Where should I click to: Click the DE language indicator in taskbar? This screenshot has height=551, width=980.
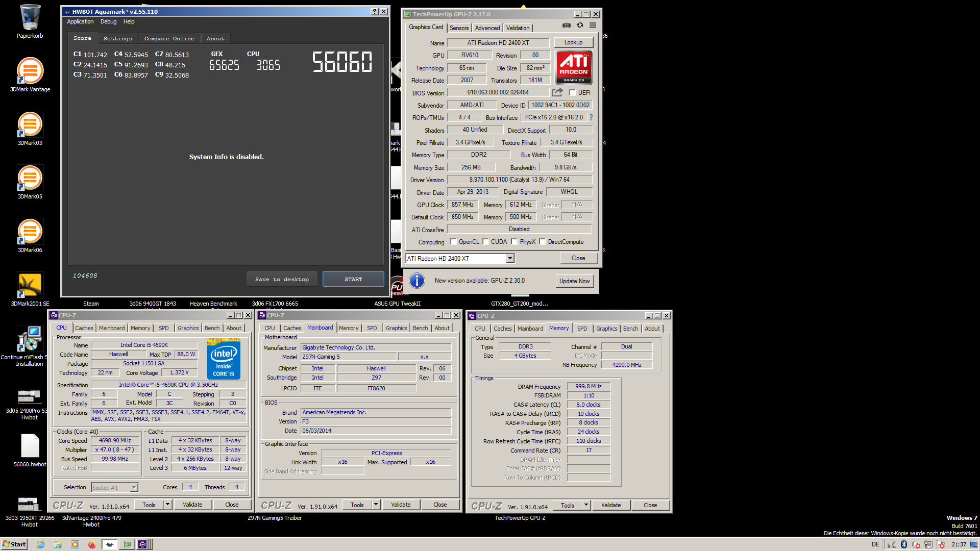[875, 544]
